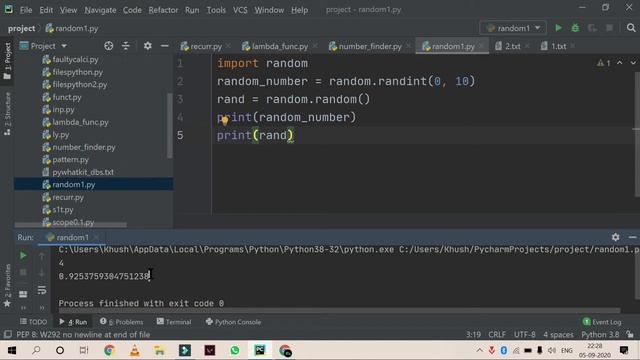Open Search Everywhere magnifier icon

(631, 28)
